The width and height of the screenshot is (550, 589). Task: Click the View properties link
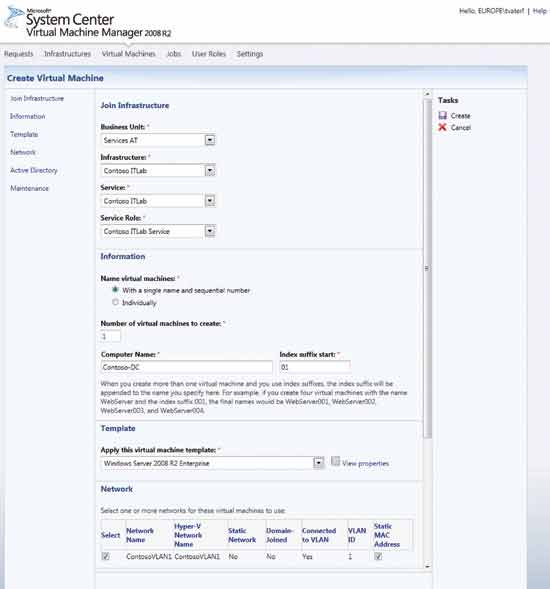point(366,464)
